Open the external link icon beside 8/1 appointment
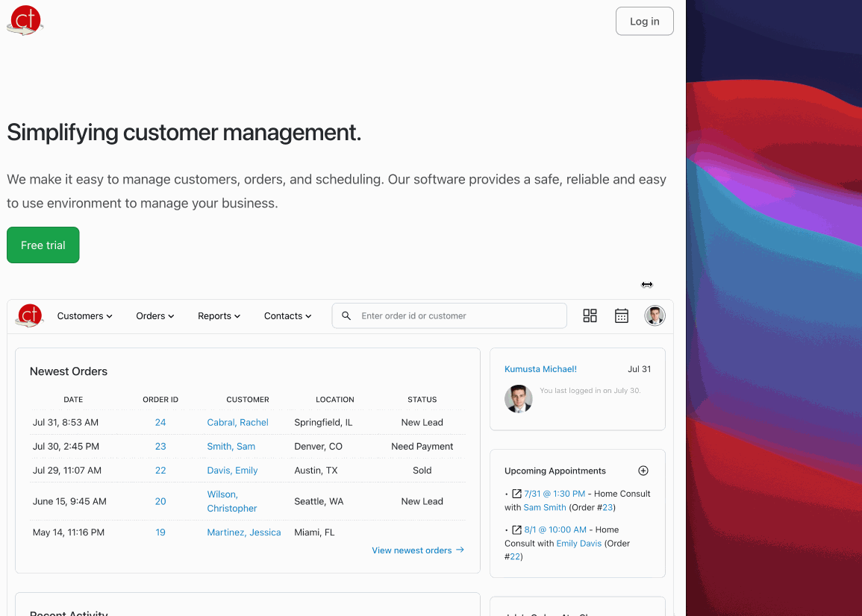Screen dimensions: 862x616 point(517,529)
